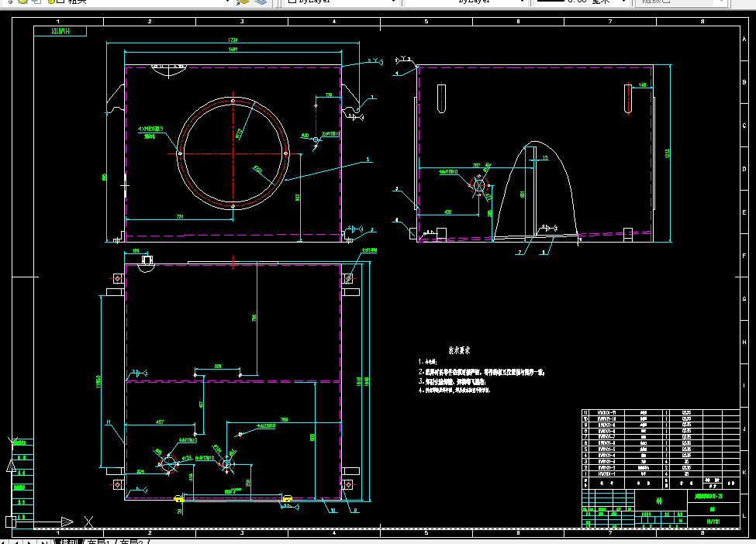Select the zone letter F on the right border
The image size is (756, 544).
[744, 256]
